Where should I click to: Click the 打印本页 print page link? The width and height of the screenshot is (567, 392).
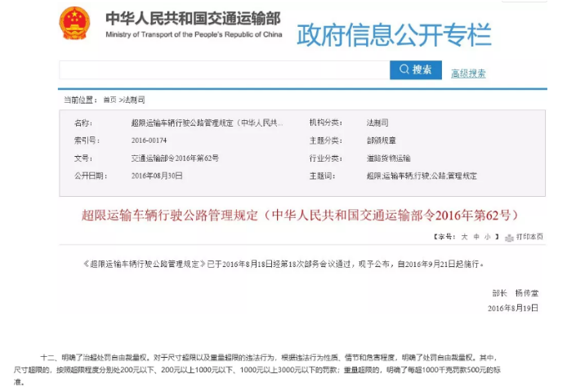[529, 237]
